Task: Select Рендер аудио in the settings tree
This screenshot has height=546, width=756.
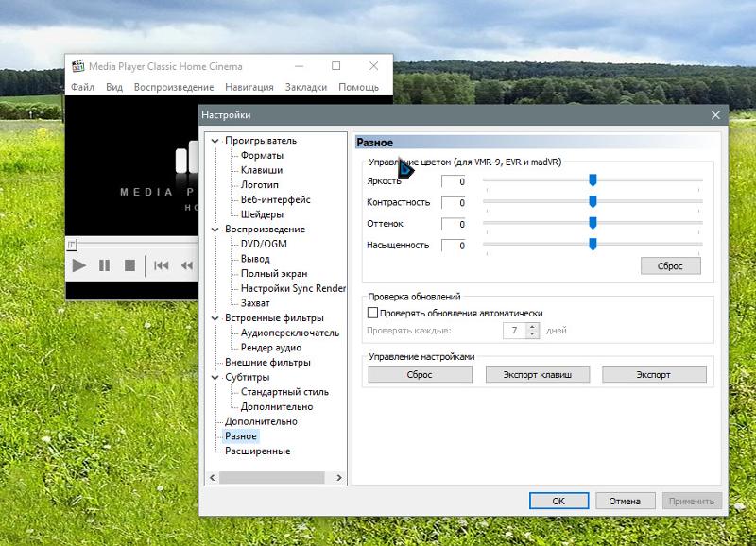Action: tap(271, 348)
